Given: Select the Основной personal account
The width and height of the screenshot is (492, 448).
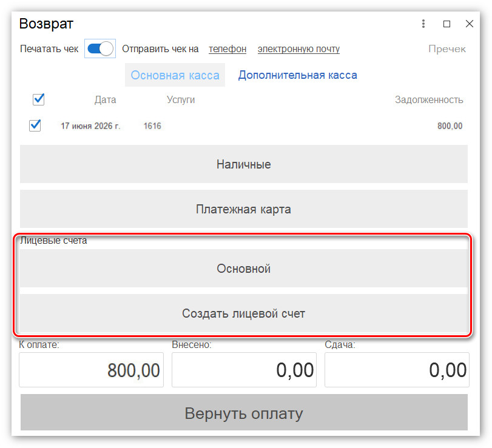Looking at the screenshot, I should (244, 269).
